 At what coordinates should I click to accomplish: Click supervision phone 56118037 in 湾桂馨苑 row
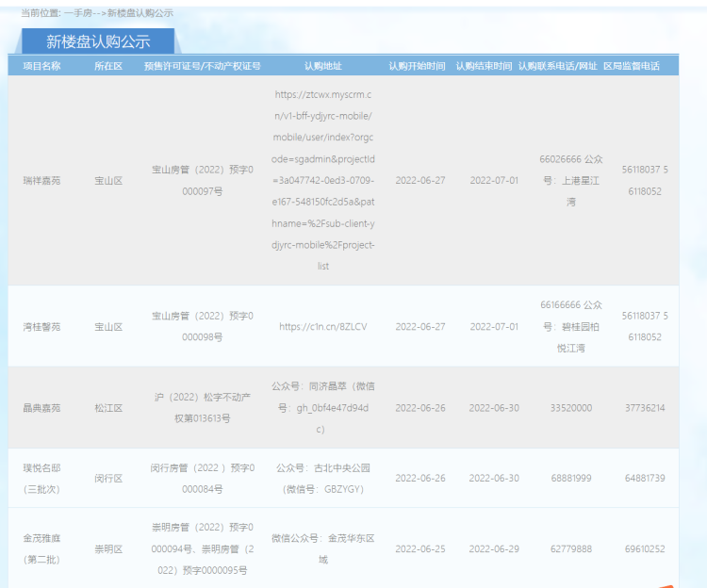coord(645,327)
